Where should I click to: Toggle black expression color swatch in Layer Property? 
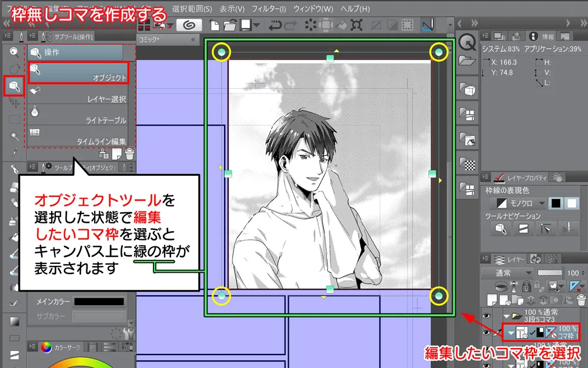(556, 203)
